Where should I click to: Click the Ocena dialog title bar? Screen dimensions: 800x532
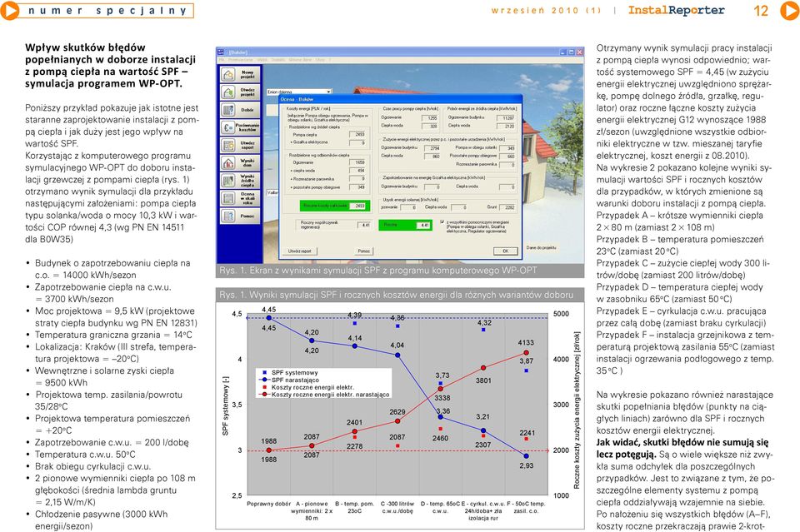coord(401,99)
